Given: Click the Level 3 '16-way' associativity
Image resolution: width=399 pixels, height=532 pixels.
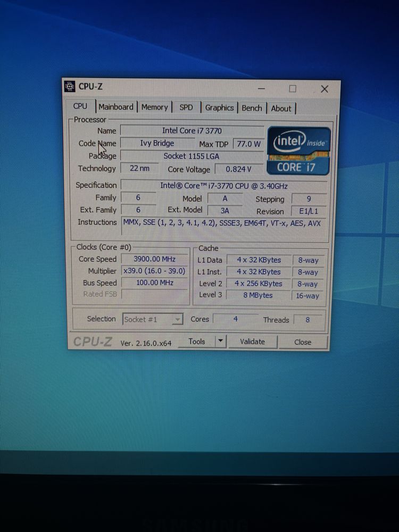Looking at the screenshot, I should 307,295.
